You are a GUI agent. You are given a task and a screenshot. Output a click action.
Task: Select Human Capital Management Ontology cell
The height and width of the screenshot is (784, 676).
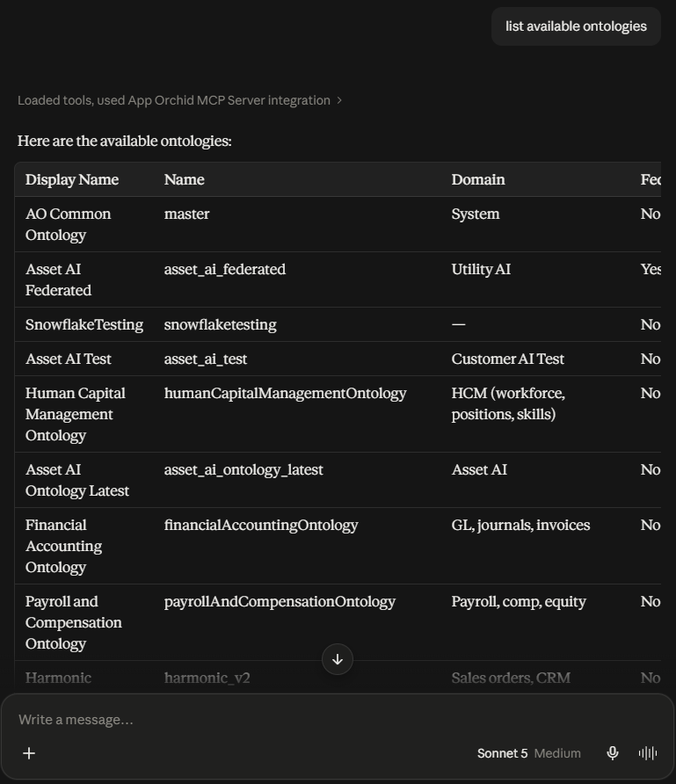tap(76, 414)
